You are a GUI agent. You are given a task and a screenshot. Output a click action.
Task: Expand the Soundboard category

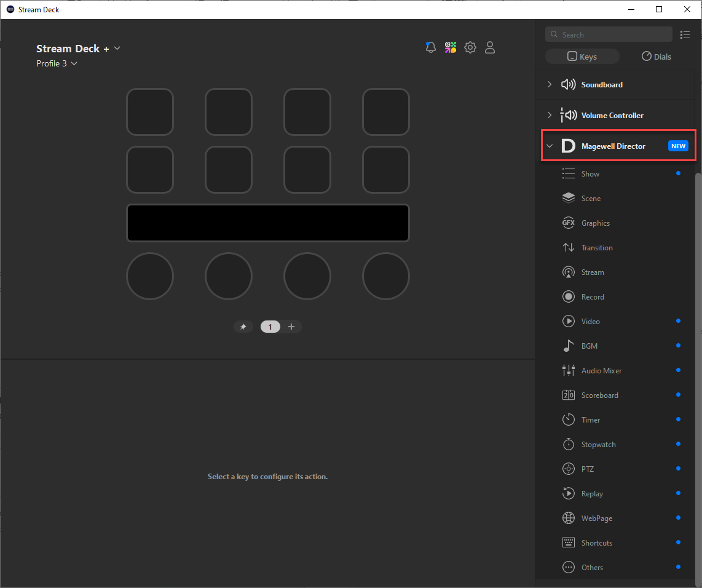click(550, 84)
